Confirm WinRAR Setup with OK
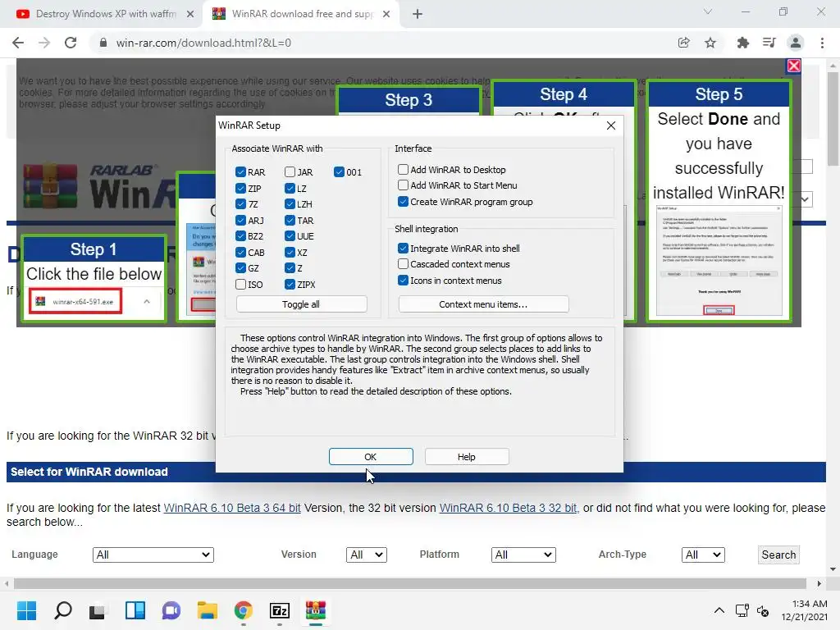The width and height of the screenshot is (840, 630). point(371,456)
